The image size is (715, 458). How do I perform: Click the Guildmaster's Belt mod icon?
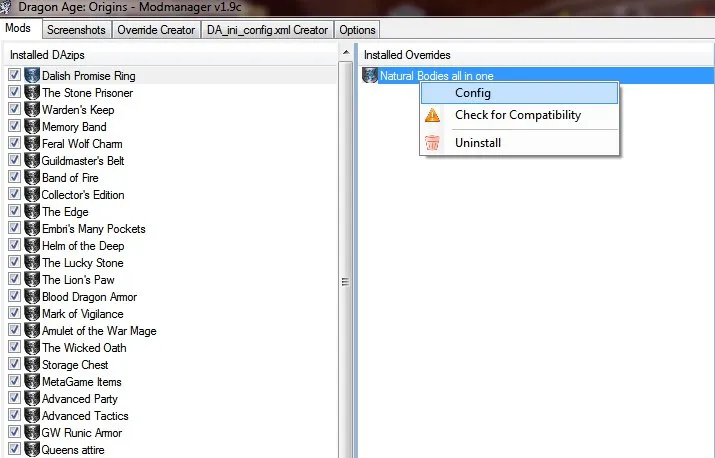coord(32,160)
